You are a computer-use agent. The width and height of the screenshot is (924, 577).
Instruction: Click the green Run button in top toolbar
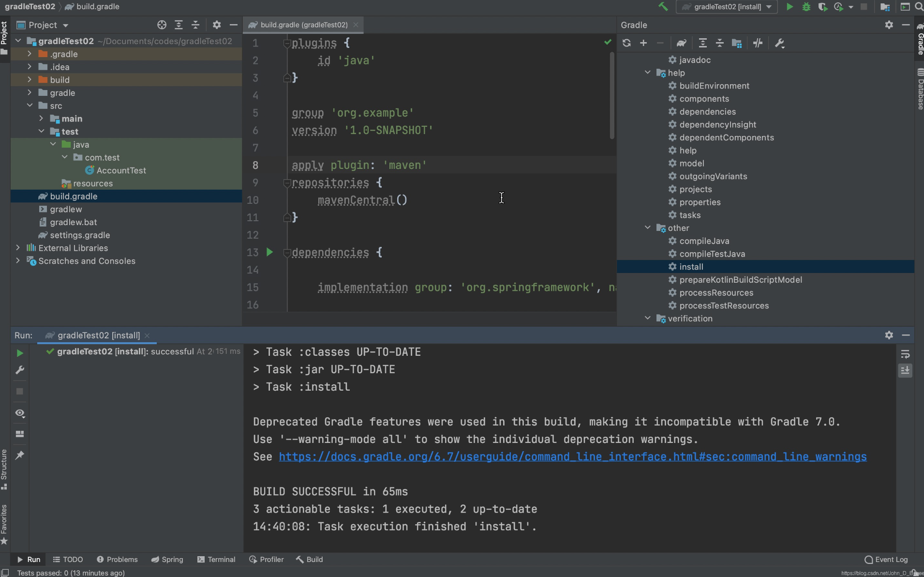(790, 7)
